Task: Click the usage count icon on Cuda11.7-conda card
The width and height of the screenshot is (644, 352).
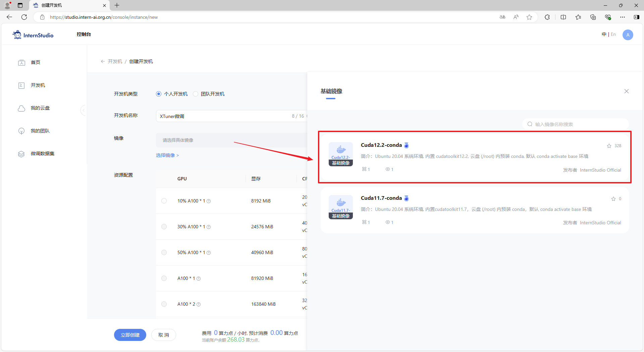Action: [x=364, y=222]
